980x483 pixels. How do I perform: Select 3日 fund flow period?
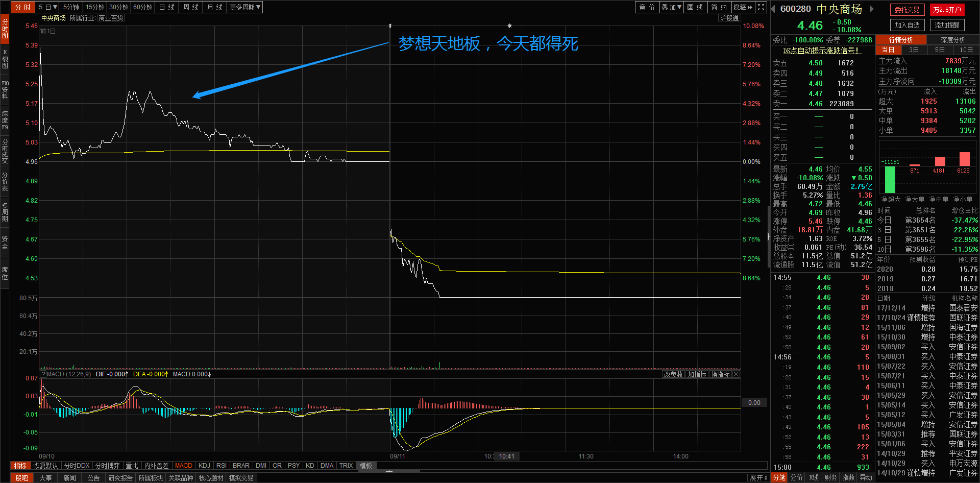914,50
